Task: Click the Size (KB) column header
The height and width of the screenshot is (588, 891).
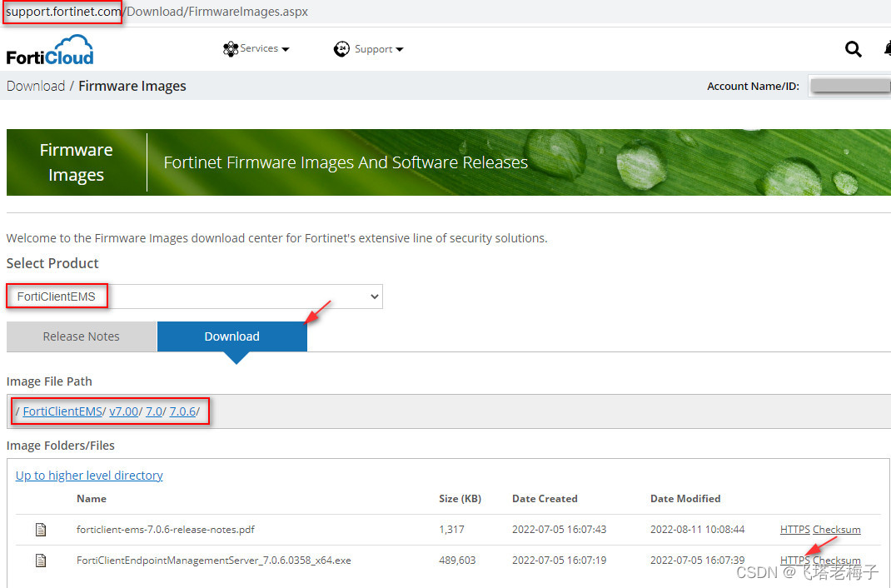Action: coord(460,499)
